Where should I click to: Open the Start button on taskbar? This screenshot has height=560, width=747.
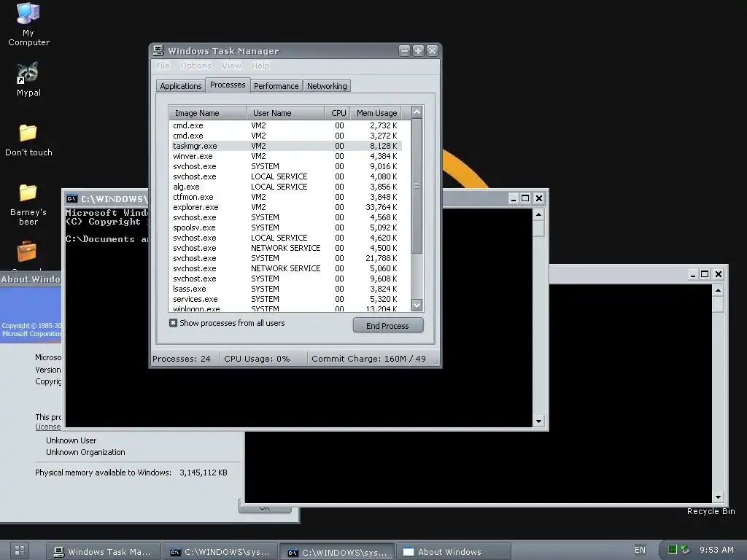coord(20,551)
